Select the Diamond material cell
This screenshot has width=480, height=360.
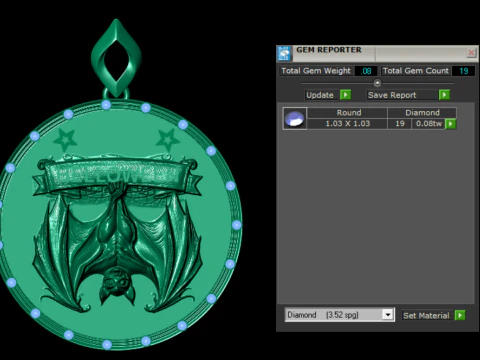point(422,113)
